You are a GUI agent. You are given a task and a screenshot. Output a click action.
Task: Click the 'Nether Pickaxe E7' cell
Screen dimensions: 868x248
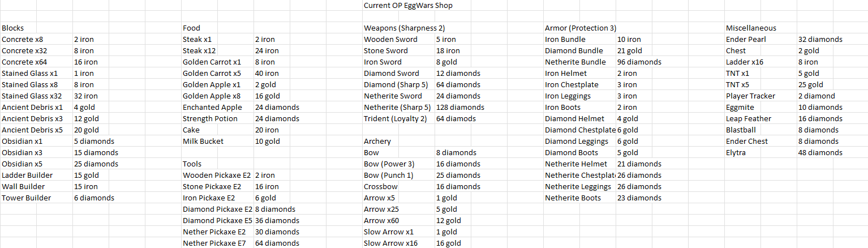(217, 243)
